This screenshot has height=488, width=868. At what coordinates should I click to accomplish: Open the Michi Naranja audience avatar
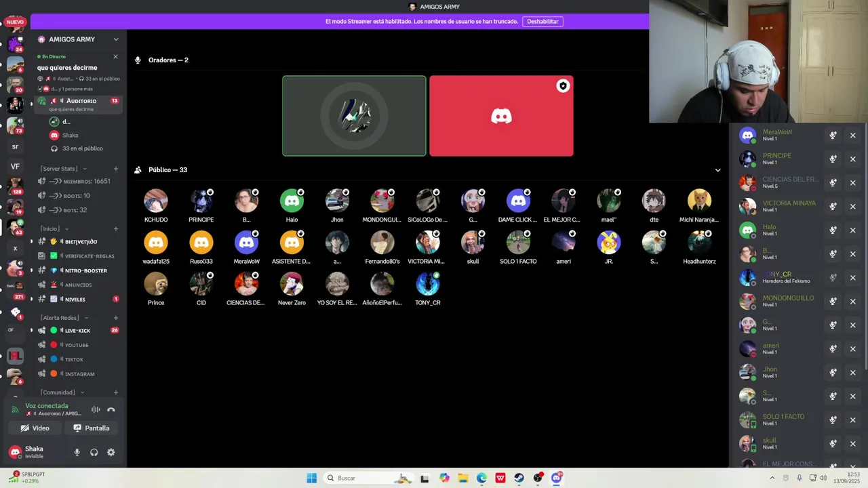[x=699, y=201]
